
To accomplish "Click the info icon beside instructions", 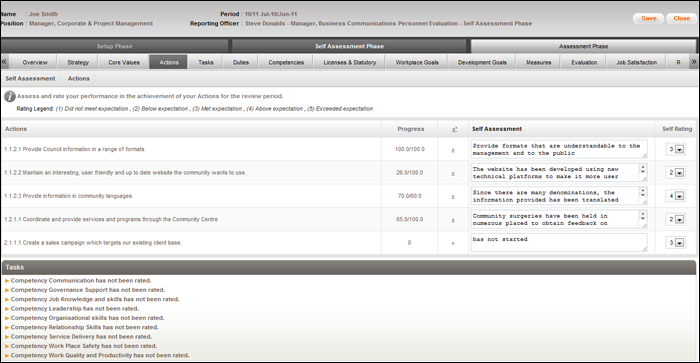I will (10, 96).
